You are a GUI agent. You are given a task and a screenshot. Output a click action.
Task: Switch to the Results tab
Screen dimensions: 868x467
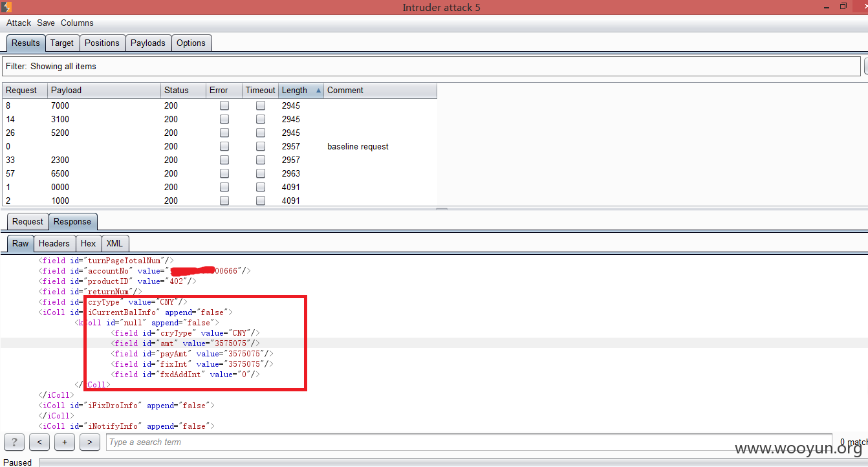pos(26,43)
